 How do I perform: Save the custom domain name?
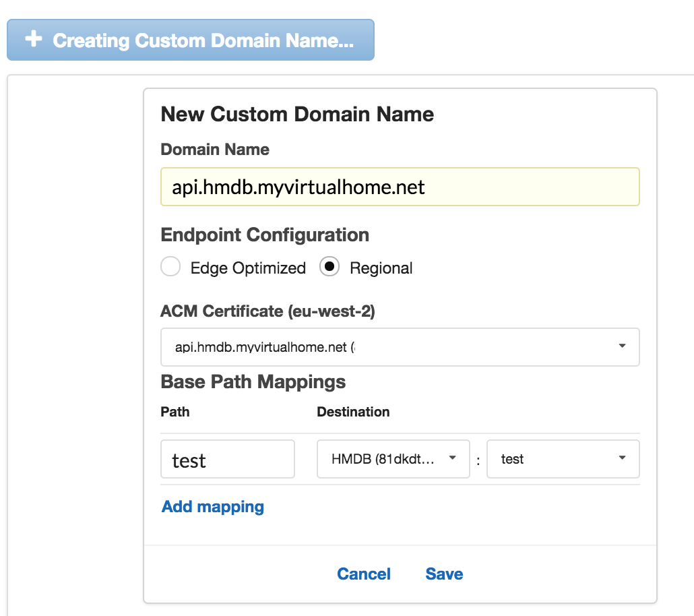444,574
